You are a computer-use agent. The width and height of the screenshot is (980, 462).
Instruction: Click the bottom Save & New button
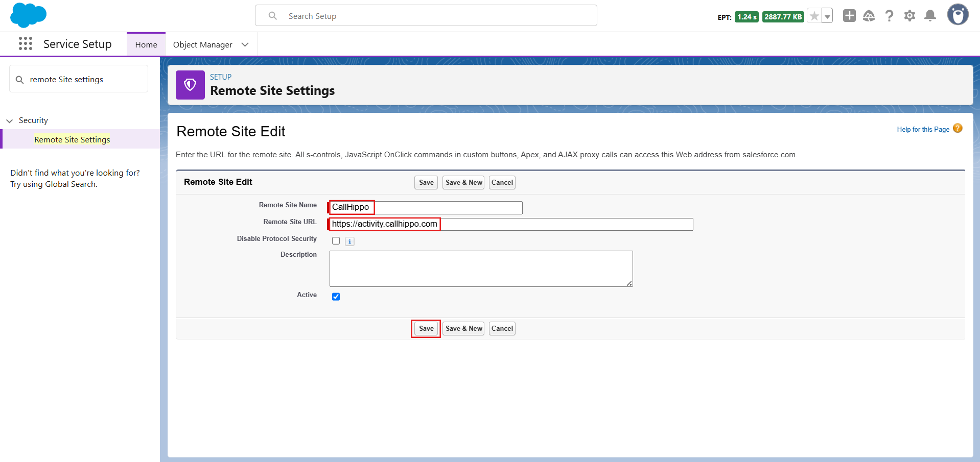click(463, 328)
